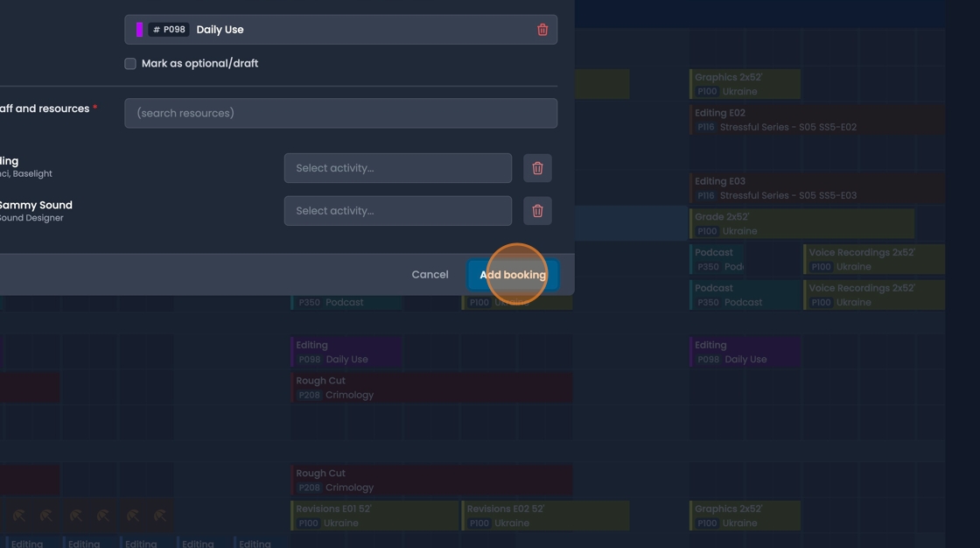
Task: Select the Rough Cut Crimology booking block
Action: coord(433,387)
